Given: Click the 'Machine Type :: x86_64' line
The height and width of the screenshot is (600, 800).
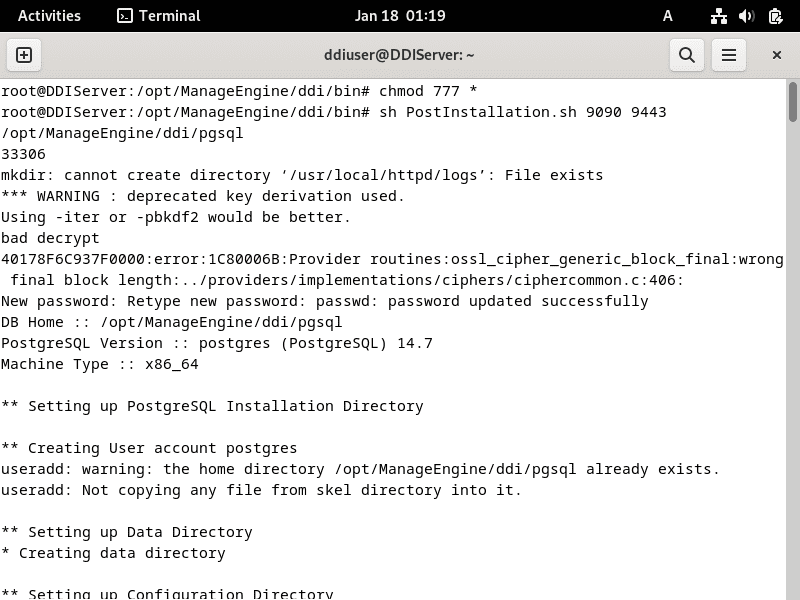Looking at the screenshot, I should tap(100, 364).
